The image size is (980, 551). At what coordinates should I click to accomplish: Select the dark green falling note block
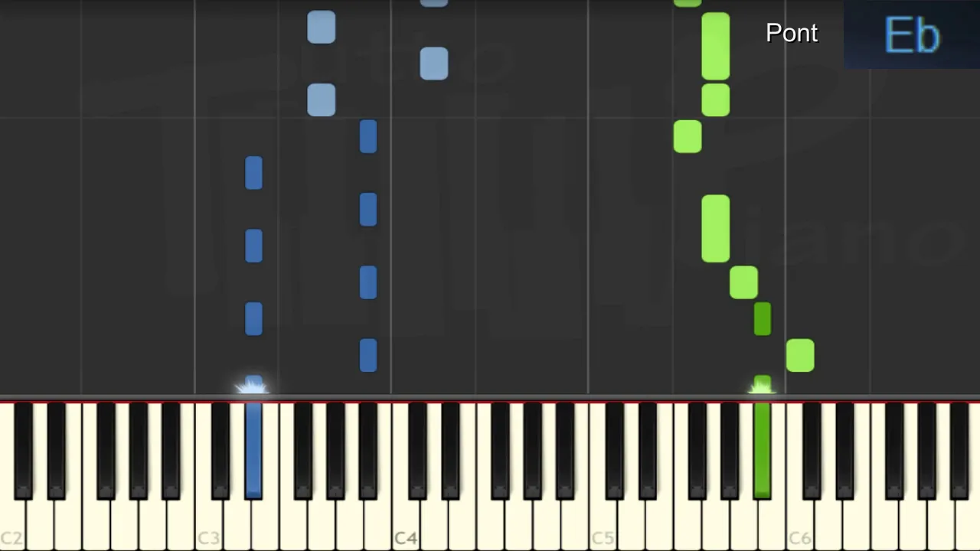click(762, 318)
